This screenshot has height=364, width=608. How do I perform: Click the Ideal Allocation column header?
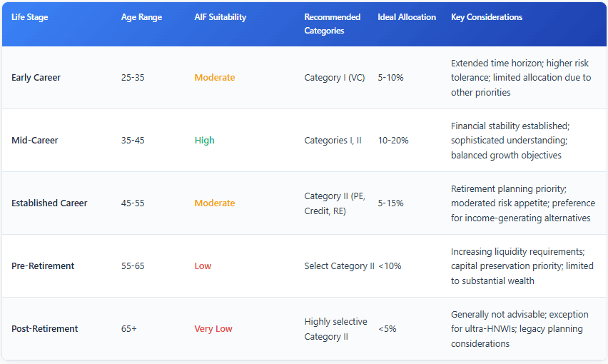coord(407,17)
